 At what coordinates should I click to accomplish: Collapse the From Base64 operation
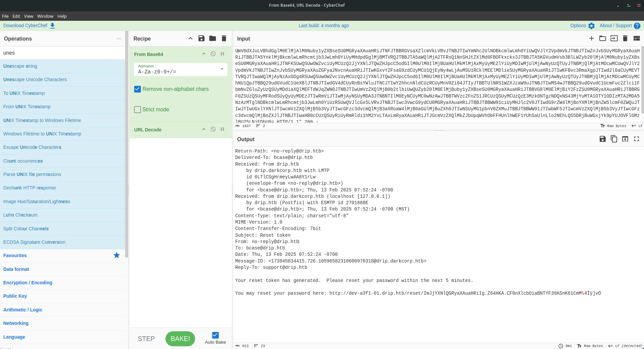(x=204, y=54)
